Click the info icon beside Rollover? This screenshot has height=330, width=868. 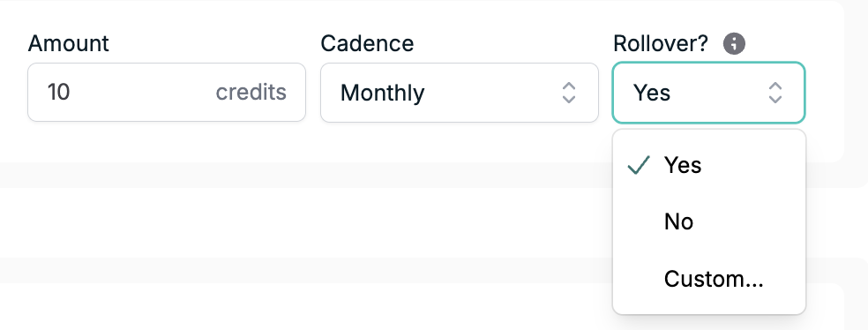734,43
